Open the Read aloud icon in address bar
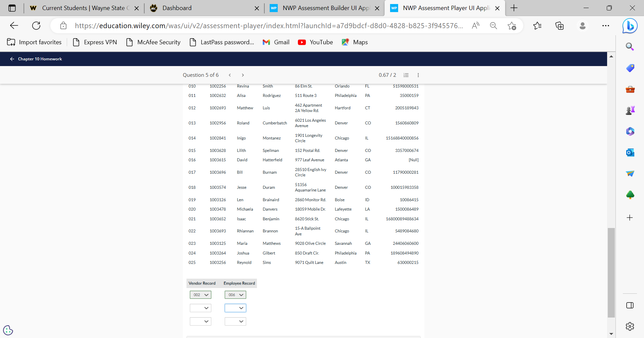Image resolution: width=644 pixels, height=338 pixels. click(476, 25)
